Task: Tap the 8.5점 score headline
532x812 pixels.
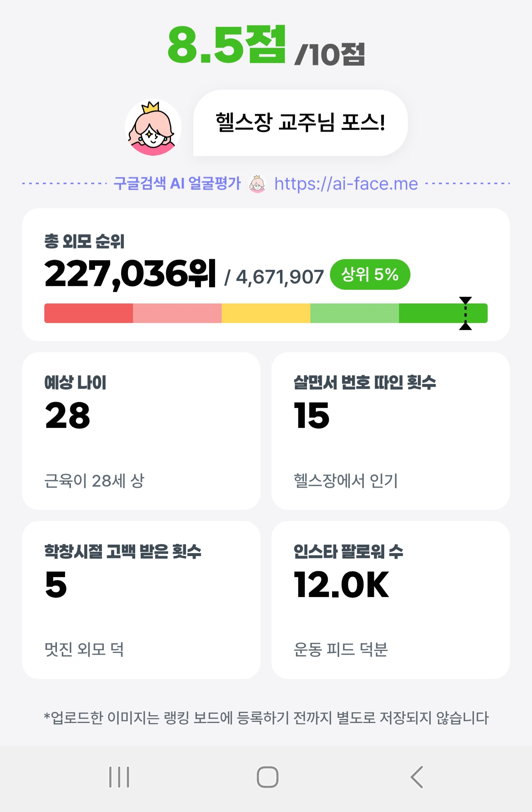Action: (x=226, y=45)
